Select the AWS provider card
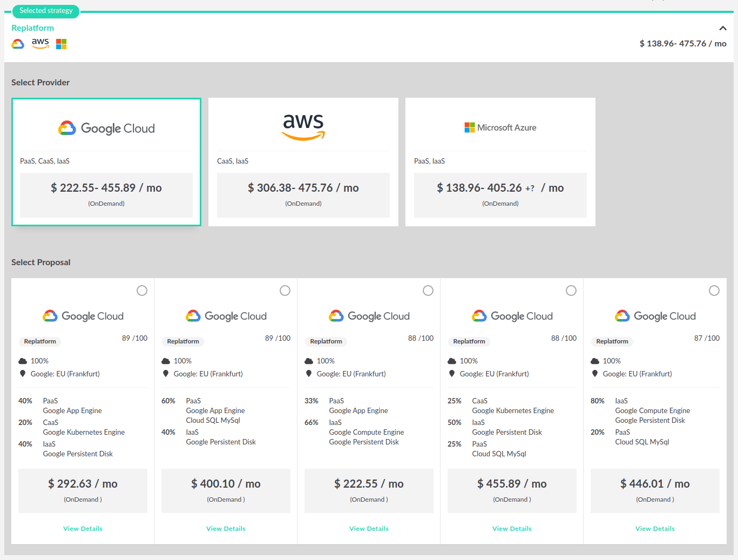The width and height of the screenshot is (738, 560). pyautogui.click(x=303, y=162)
